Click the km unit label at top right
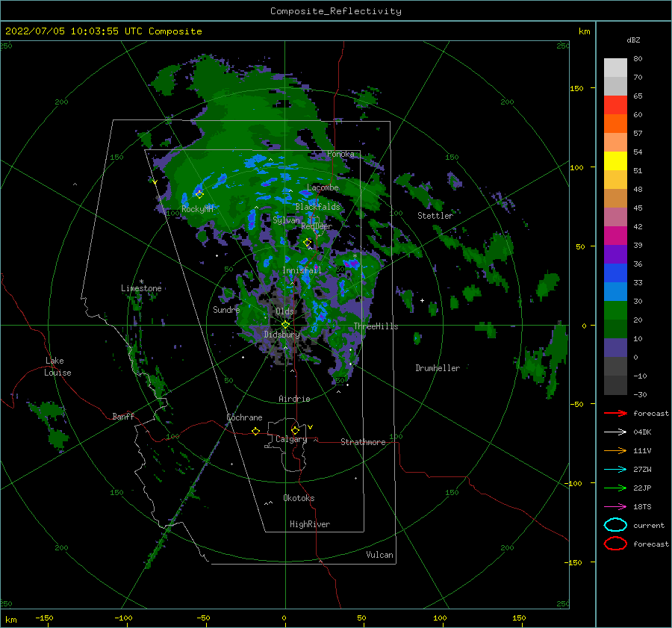 pos(584,31)
